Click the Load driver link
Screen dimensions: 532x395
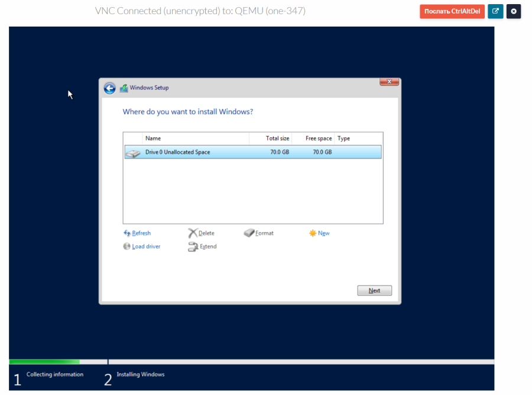point(146,247)
